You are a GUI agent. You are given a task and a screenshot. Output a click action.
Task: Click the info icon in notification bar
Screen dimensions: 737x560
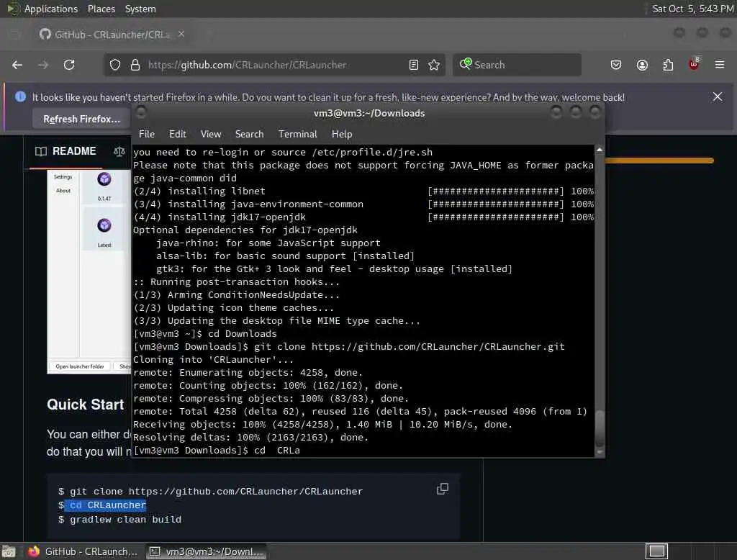tap(20, 97)
